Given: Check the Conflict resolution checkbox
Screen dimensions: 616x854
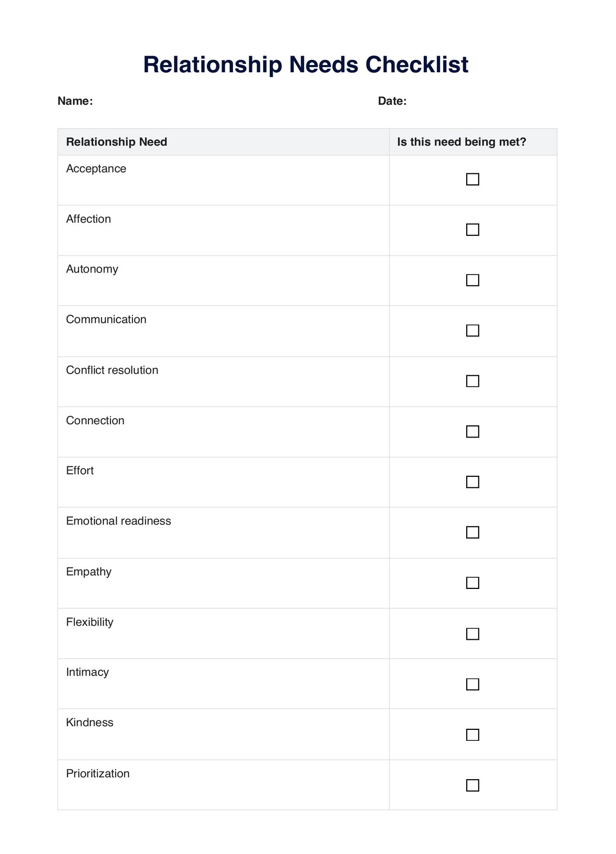Looking at the screenshot, I should coord(472,381).
